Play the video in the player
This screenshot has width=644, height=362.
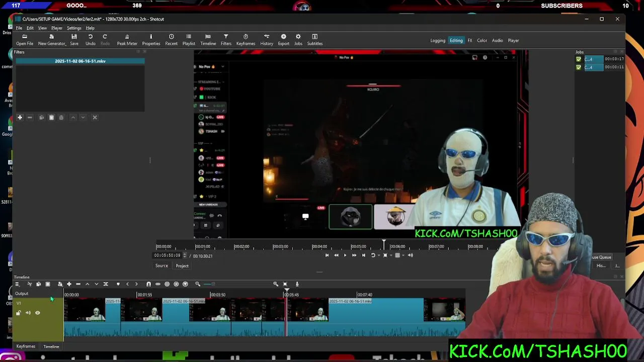click(345, 255)
